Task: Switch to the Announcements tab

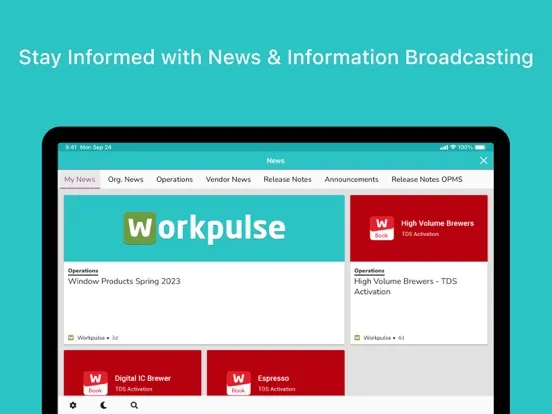Action: point(351,180)
